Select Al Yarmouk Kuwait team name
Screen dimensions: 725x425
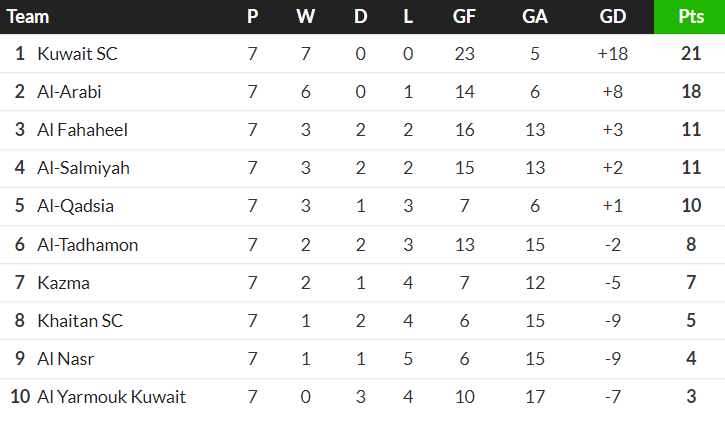pyautogui.click(x=111, y=397)
